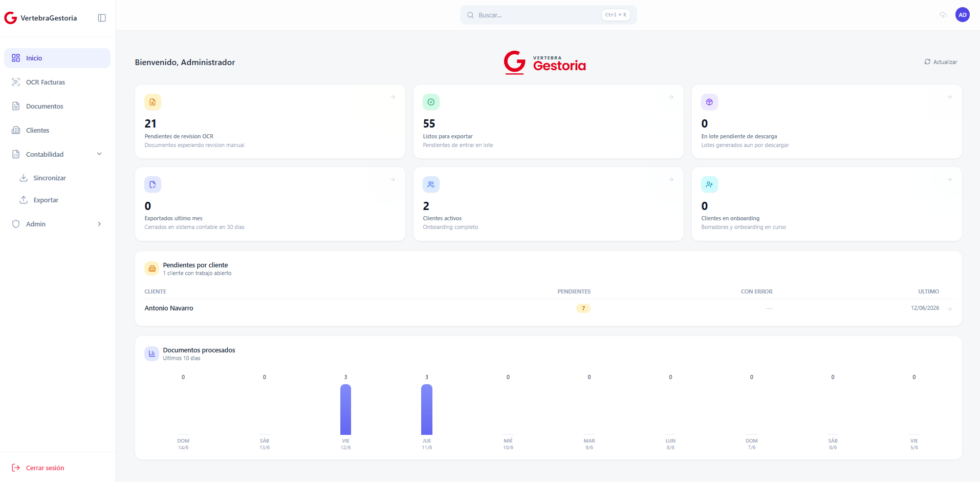The width and height of the screenshot is (980, 482).
Task: Click the DOM 14/6 axis label
Action: [183, 444]
